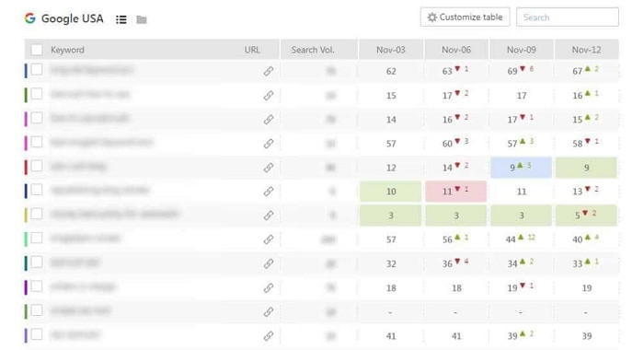Image resolution: width=644 pixels, height=350 pixels.
Task: Click the blue highlighted rank 9 cell
Action: click(x=522, y=168)
